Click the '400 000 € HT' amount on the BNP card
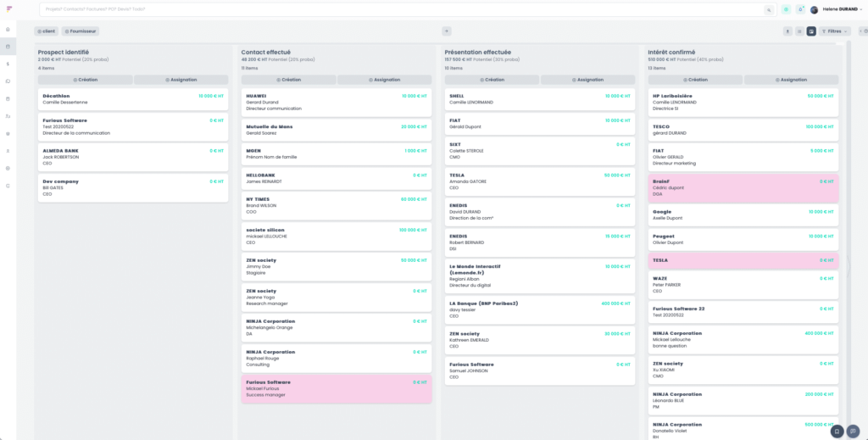Image resolution: width=868 pixels, height=440 pixels. (615, 304)
